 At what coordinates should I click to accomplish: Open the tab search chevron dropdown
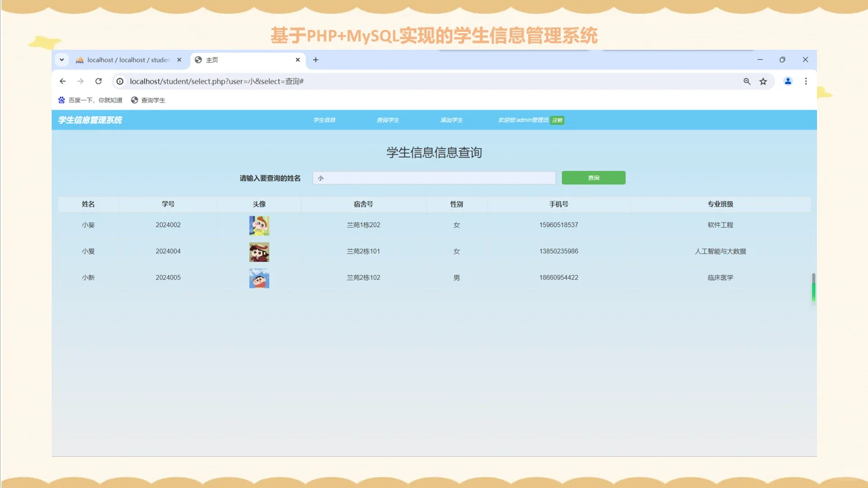(61, 59)
